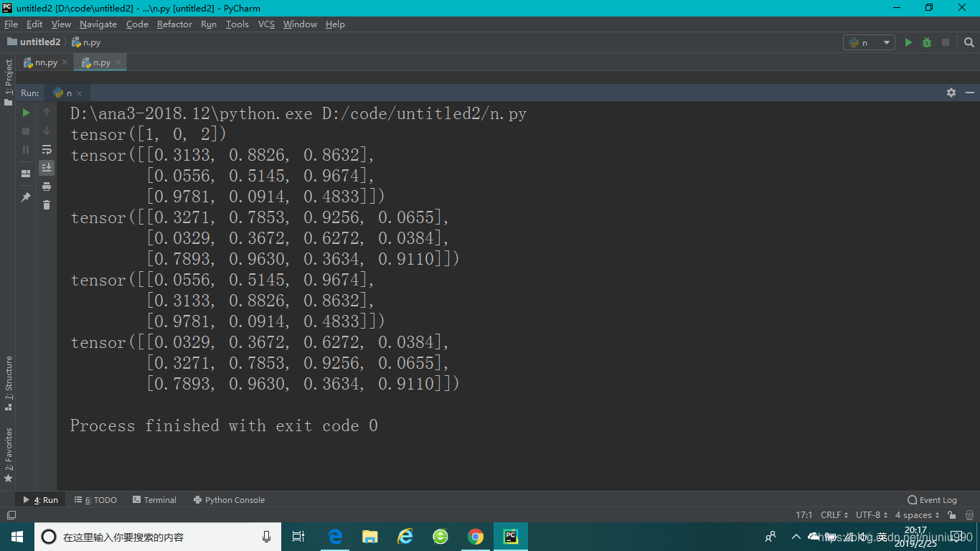This screenshot has width=980, height=551.
Task: Open the Favorites tool window
Action: tap(8, 455)
